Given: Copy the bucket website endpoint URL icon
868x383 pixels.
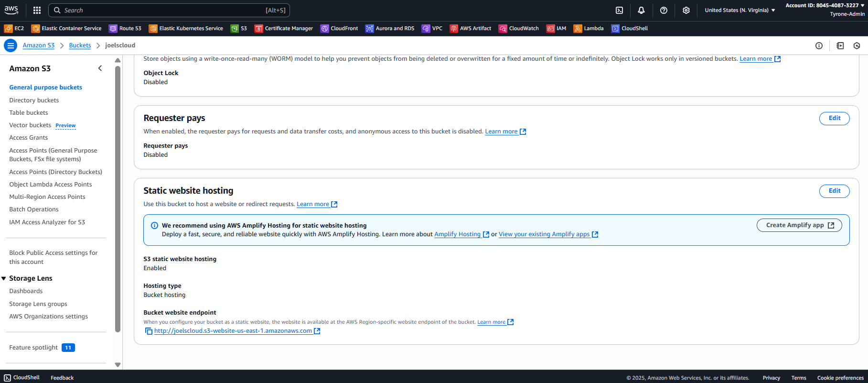Looking at the screenshot, I should [x=149, y=331].
